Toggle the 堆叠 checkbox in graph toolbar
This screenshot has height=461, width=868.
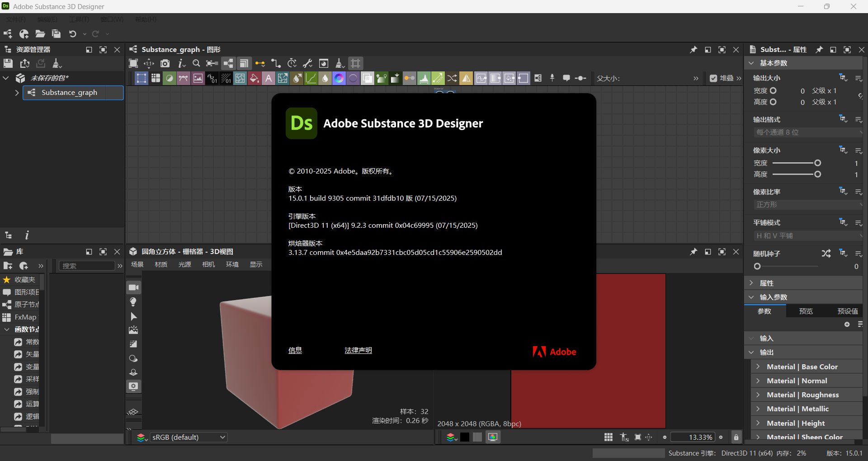pos(713,78)
